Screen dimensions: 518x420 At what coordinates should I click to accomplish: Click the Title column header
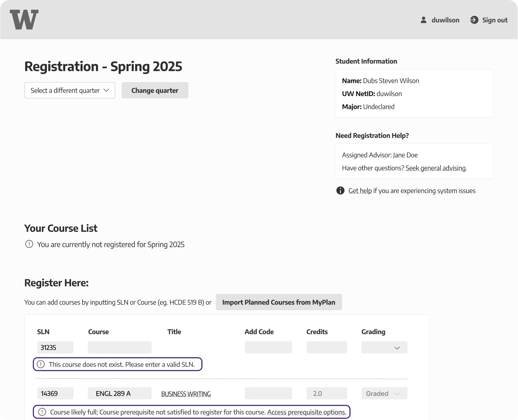coord(174,332)
